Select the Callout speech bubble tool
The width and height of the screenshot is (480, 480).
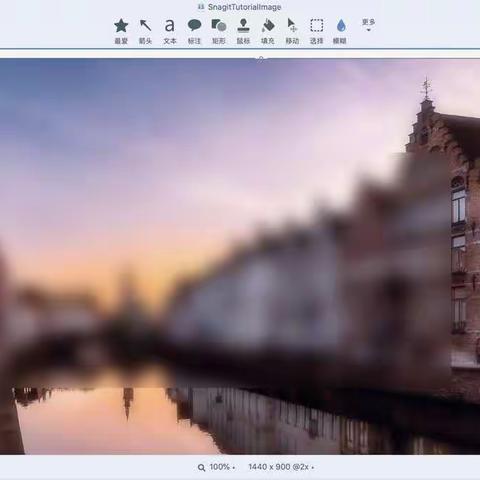[x=194, y=31]
